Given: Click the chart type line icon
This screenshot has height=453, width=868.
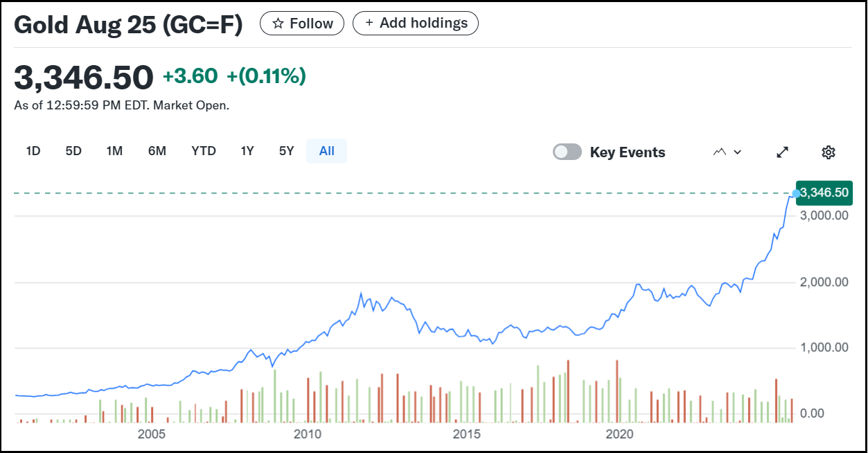Looking at the screenshot, I should point(720,152).
